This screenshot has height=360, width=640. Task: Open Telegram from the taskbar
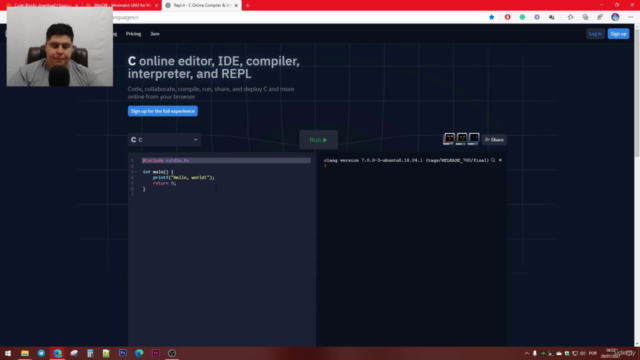tap(41, 353)
